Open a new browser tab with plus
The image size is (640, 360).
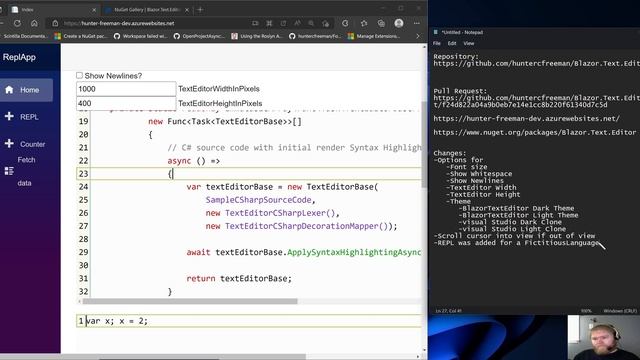click(x=200, y=9)
